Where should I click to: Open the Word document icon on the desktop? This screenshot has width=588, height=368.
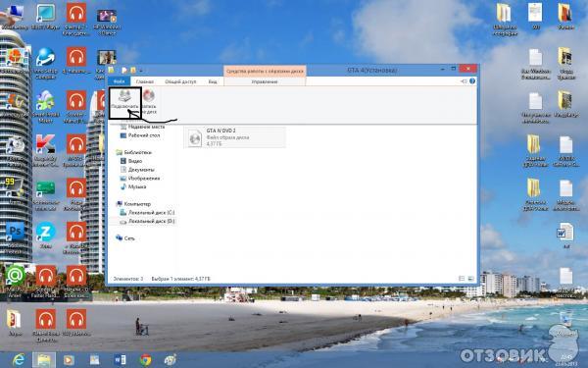(565, 236)
